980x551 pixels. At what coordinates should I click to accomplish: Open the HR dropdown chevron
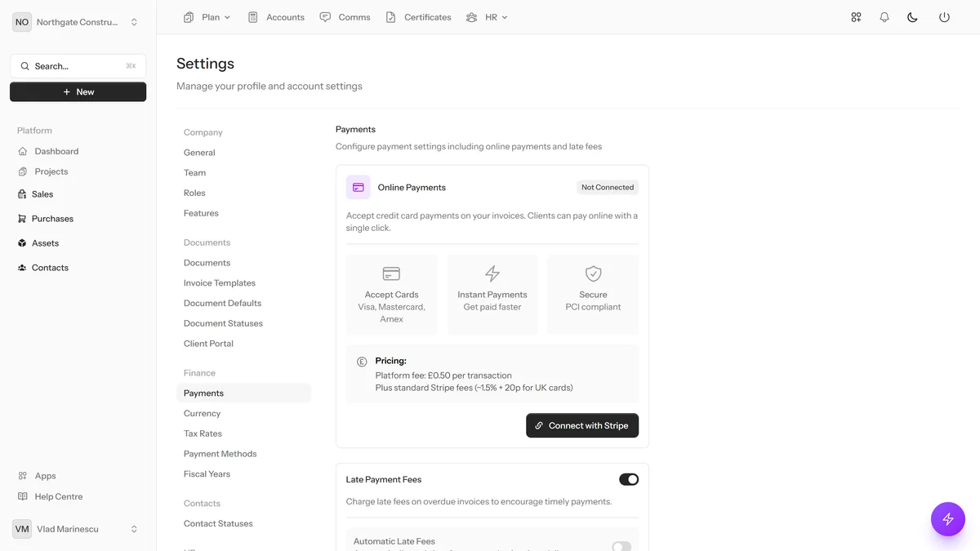pyautogui.click(x=505, y=17)
